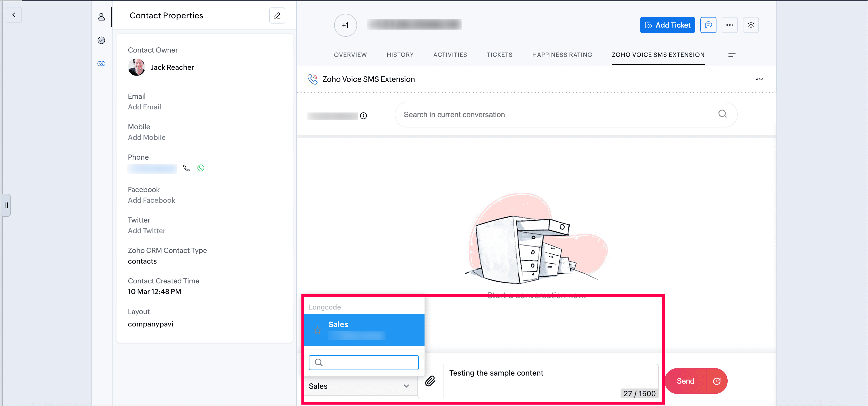Viewport: 868px width, 406px height.
Task: Open more tabs menu after SMS Extension tab
Action: tap(732, 55)
